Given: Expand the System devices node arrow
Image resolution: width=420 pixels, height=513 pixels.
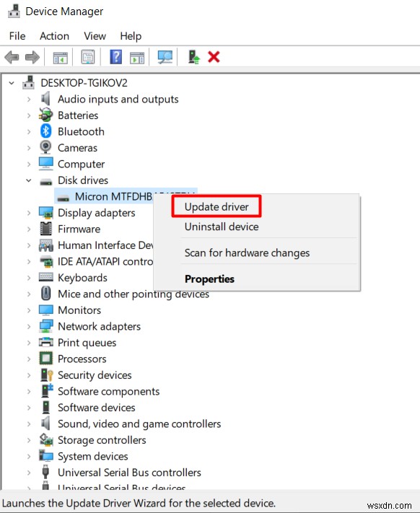Looking at the screenshot, I should tap(29, 457).
